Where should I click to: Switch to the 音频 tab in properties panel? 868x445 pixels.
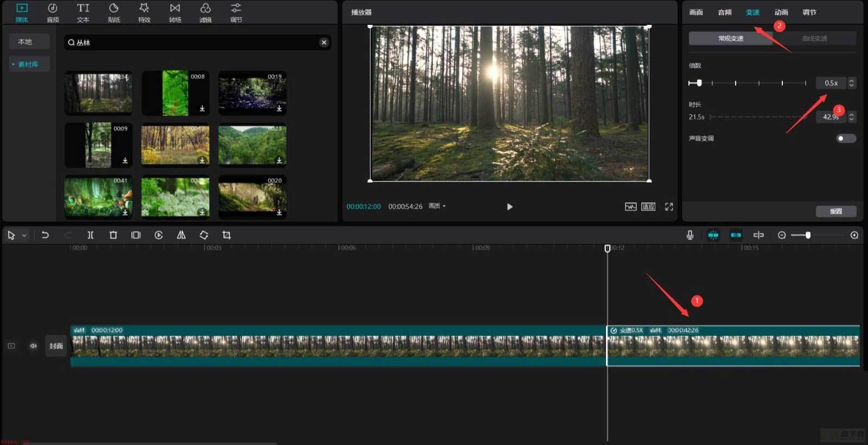pos(725,12)
